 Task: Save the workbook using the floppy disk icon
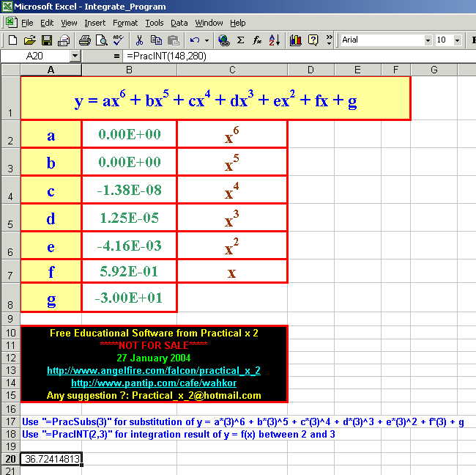[46, 40]
